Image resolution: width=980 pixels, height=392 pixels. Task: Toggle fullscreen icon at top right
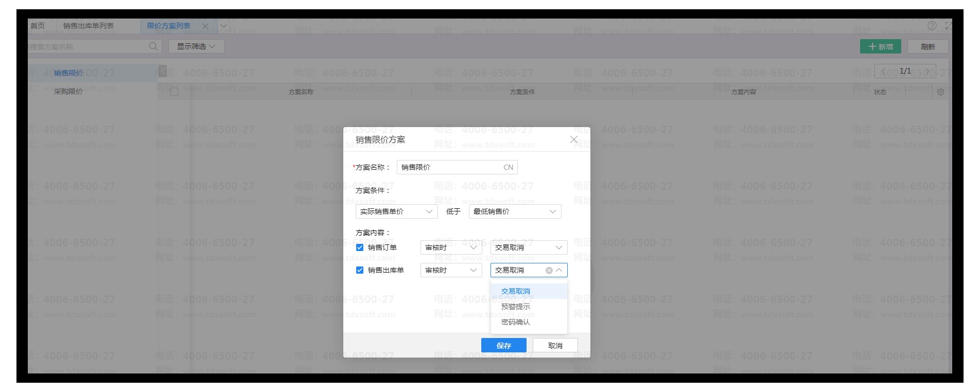948,26
